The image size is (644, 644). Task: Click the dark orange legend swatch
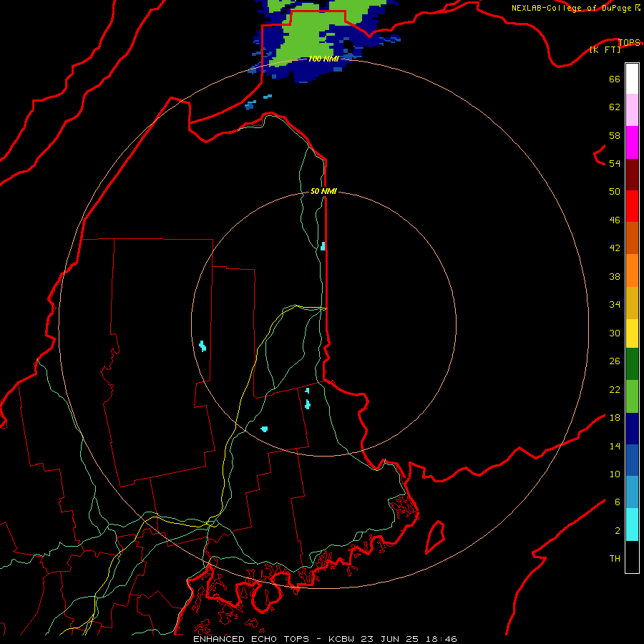pyautogui.click(x=632, y=238)
